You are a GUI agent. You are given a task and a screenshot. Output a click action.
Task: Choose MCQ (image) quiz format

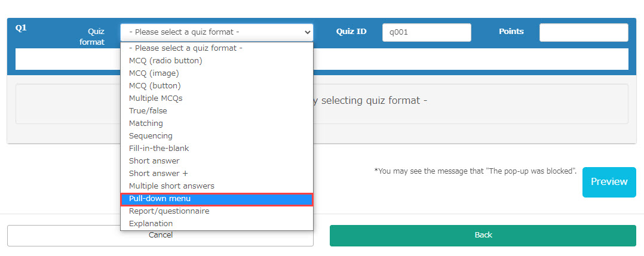coord(154,73)
